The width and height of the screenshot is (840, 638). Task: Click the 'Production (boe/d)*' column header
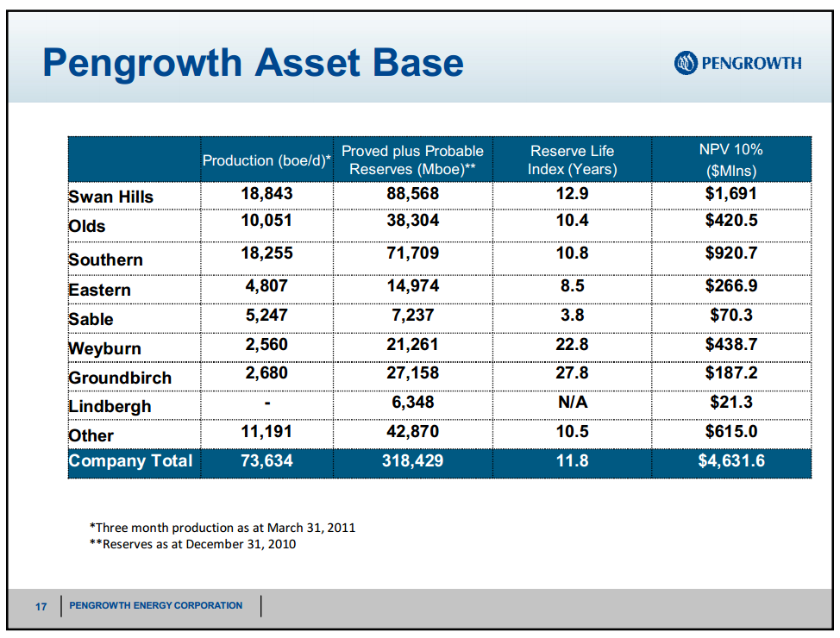(266, 160)
